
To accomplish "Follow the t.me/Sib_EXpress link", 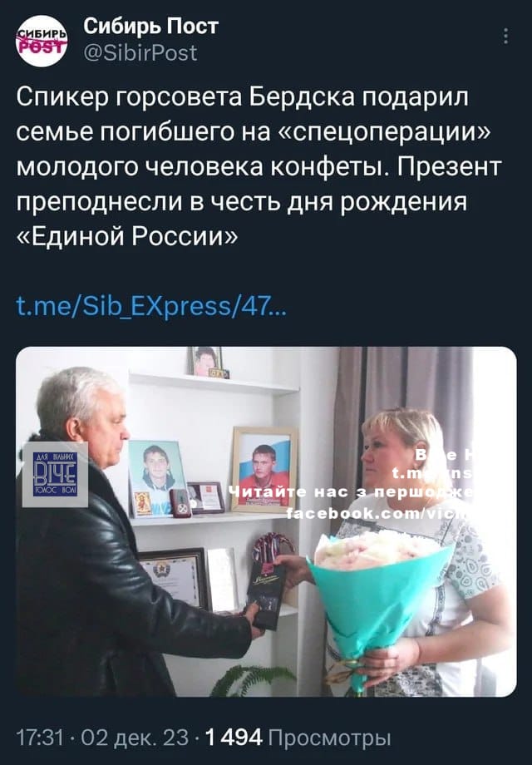I will [x=151, y=306].
